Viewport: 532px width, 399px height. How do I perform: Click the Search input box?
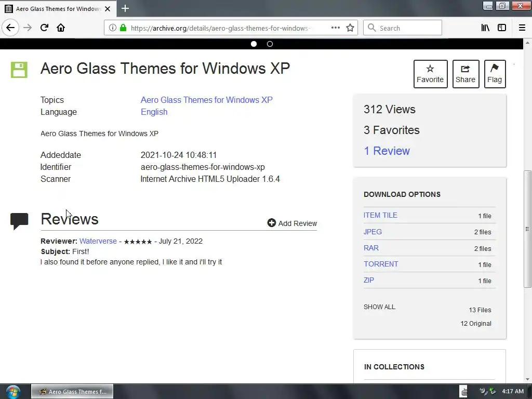coord(403,28)
